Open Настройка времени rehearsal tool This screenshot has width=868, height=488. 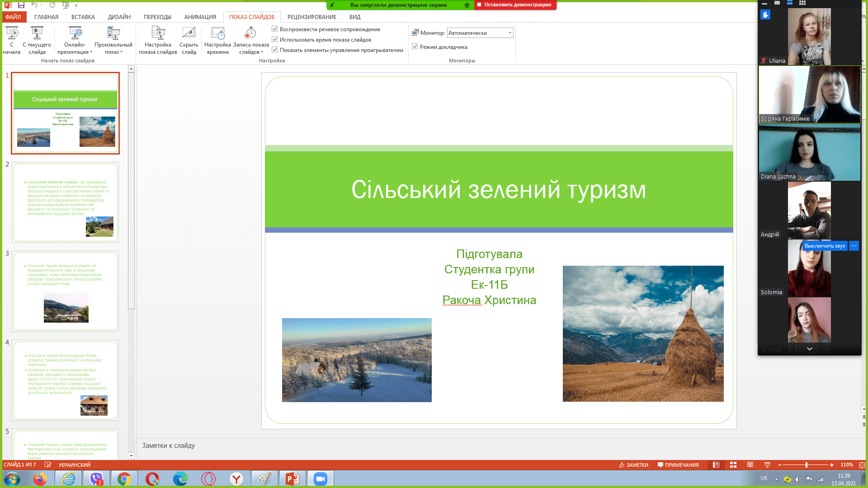tap(217, 40)
